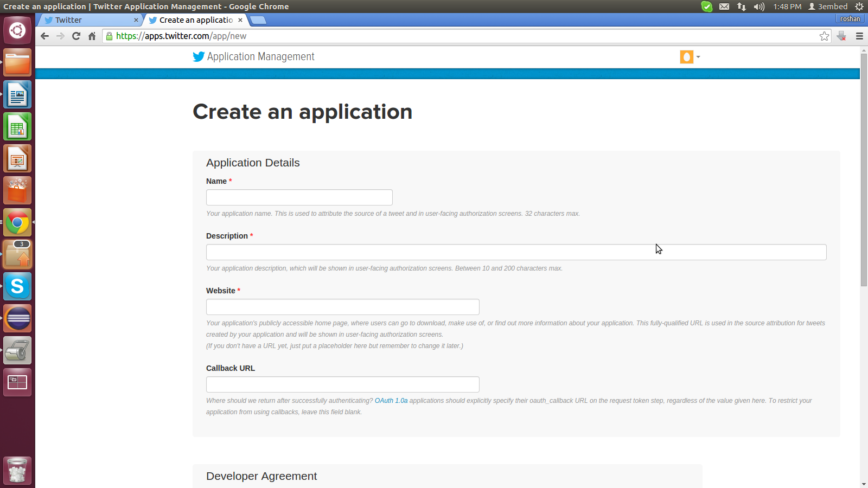Open the Ubuntu Dash launcher
The height and width of the screenshot is (488, 868).
click(17, 30)
